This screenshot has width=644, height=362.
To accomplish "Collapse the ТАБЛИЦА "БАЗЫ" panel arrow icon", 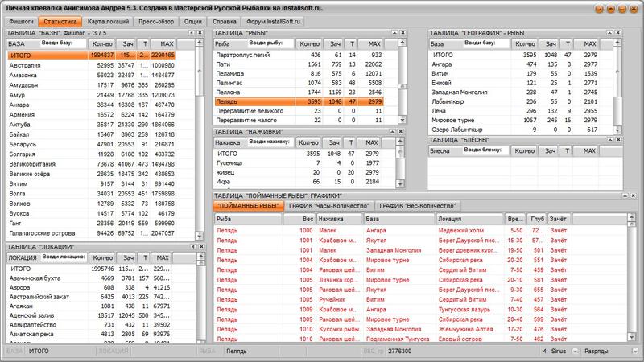I will (191, 32).
